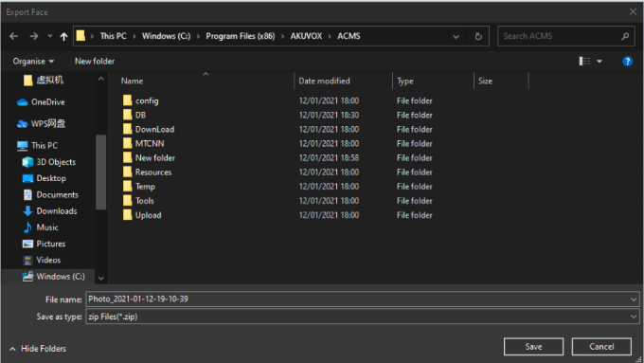Viewport: 644px width, 363px height.
Task: Go back with the left arrow
Action: click(x=13, y=36)
